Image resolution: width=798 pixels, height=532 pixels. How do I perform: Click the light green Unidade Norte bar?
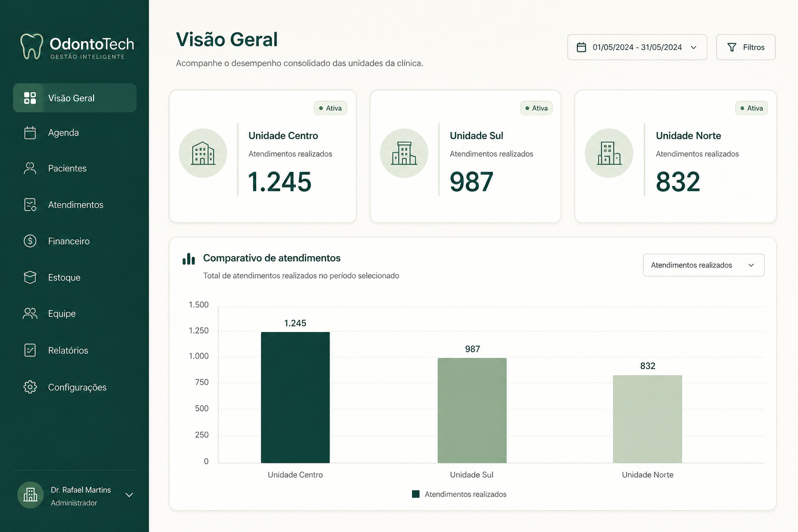[x=647, y=419]
